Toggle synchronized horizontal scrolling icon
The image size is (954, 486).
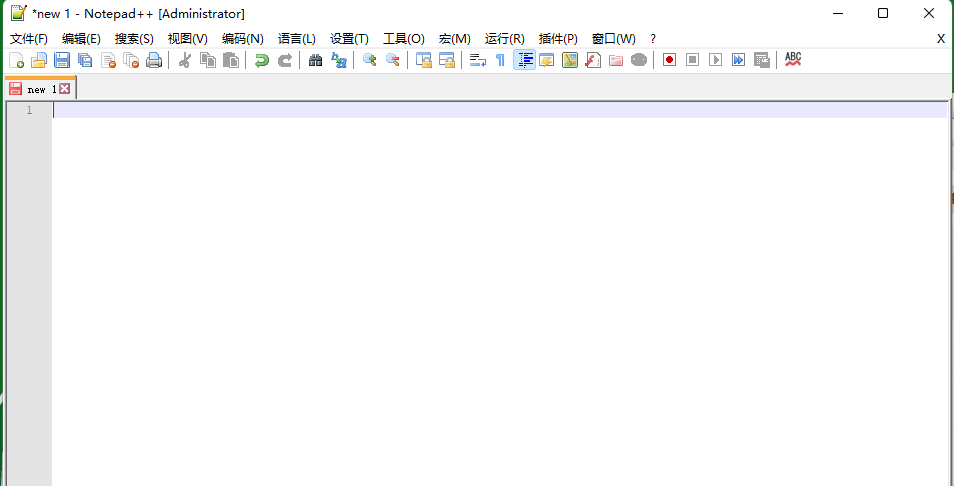coord(447,60)
